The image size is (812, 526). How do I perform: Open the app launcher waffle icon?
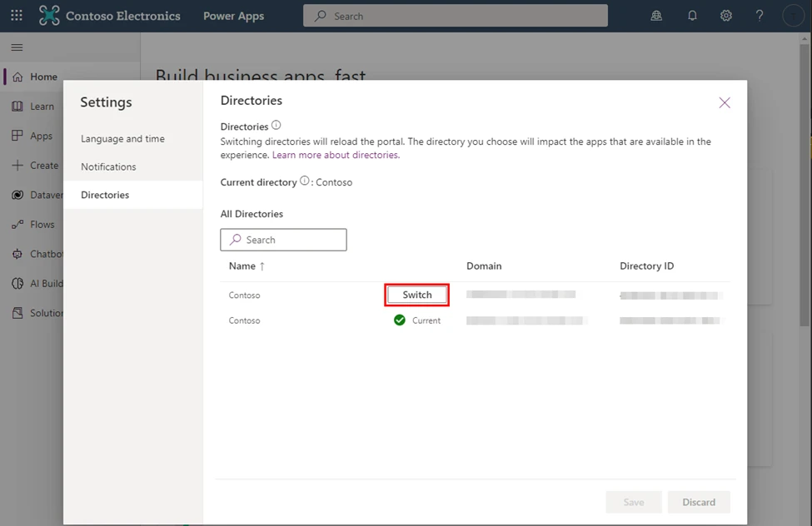click(17, 16)
